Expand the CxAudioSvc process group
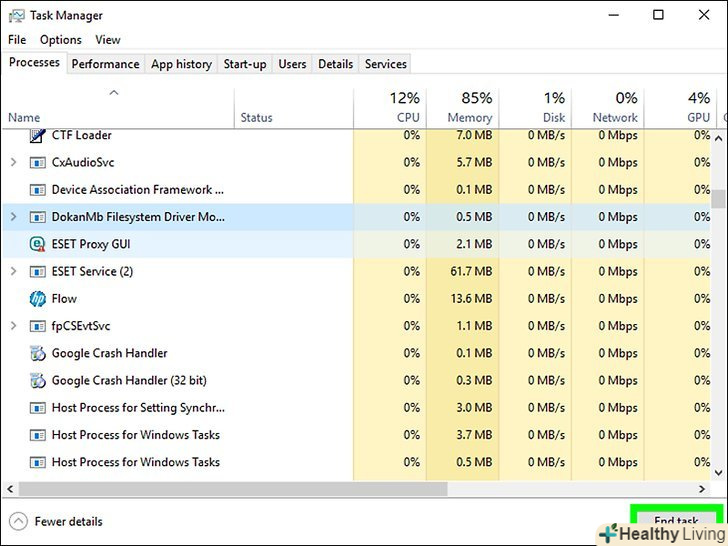Viewport: 728px width, 546px height. [13, 162]
